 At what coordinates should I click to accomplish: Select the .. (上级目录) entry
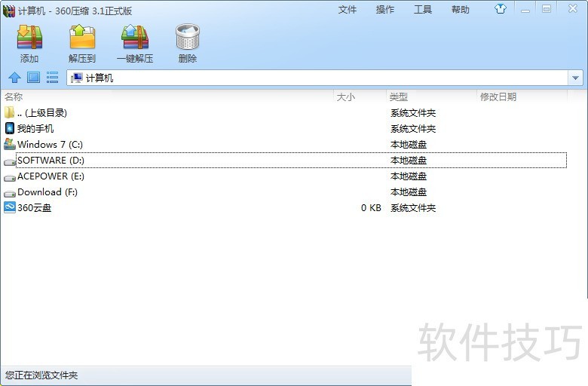[x=42, y=112]
